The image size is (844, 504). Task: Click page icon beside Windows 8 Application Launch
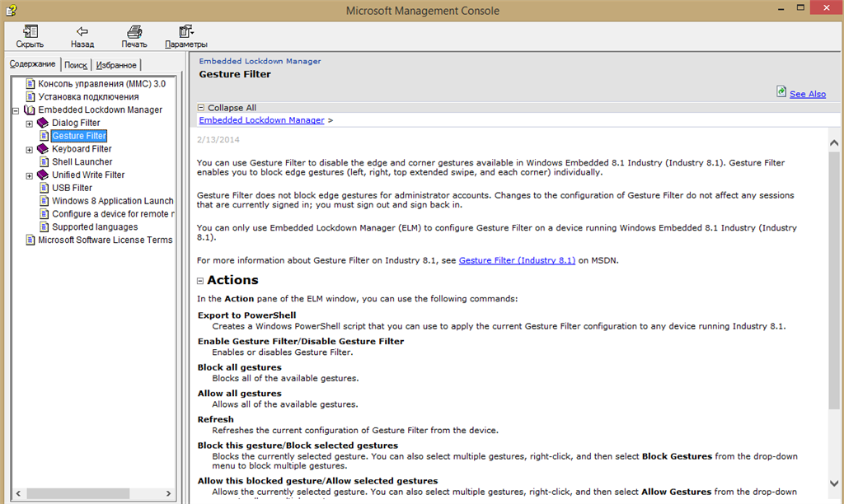pyautogui.click(x=45, y=201)
